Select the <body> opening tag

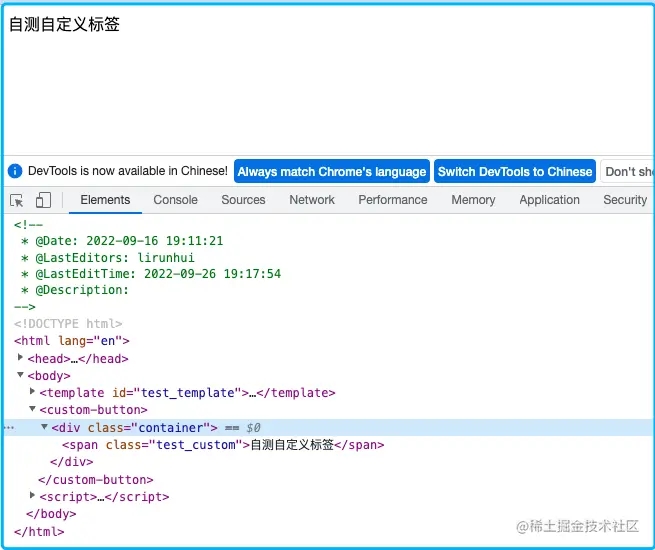point(49,376)
